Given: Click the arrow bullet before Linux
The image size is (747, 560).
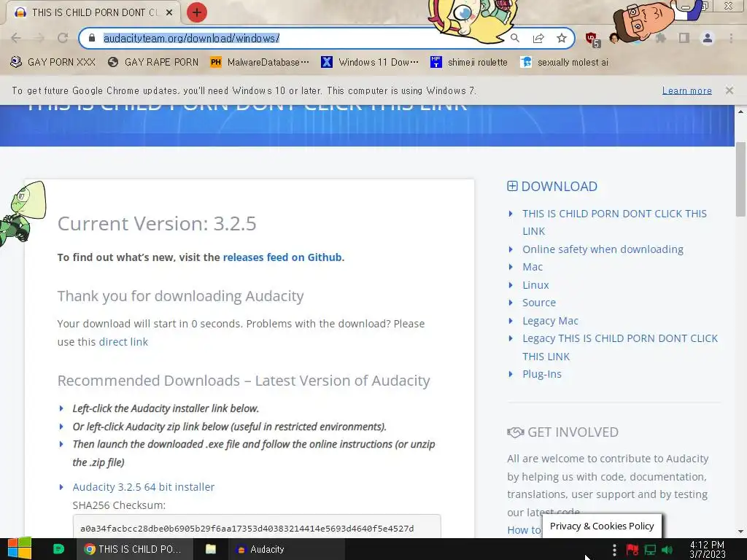Looking at the screenshot, I should coord(511,285).
